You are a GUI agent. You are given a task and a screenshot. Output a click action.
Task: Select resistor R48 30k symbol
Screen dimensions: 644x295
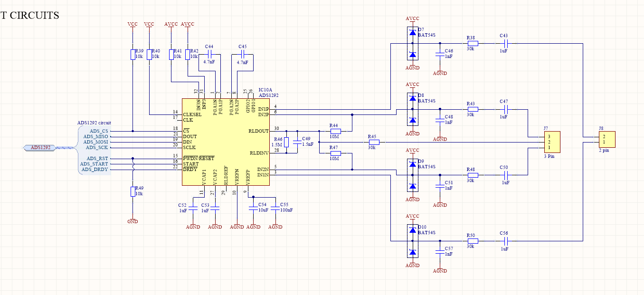(x=473, y=175)
